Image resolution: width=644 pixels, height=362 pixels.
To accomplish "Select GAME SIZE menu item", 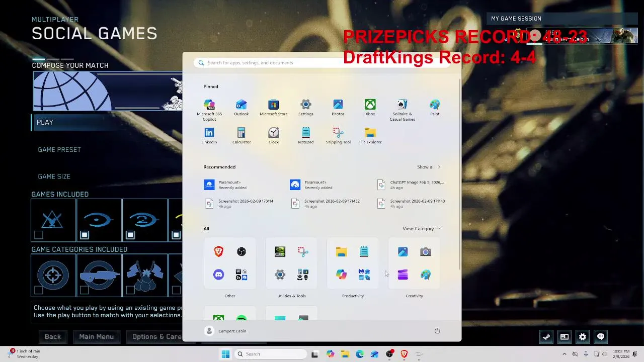I will pyautogui.click(x=54, y=176).
